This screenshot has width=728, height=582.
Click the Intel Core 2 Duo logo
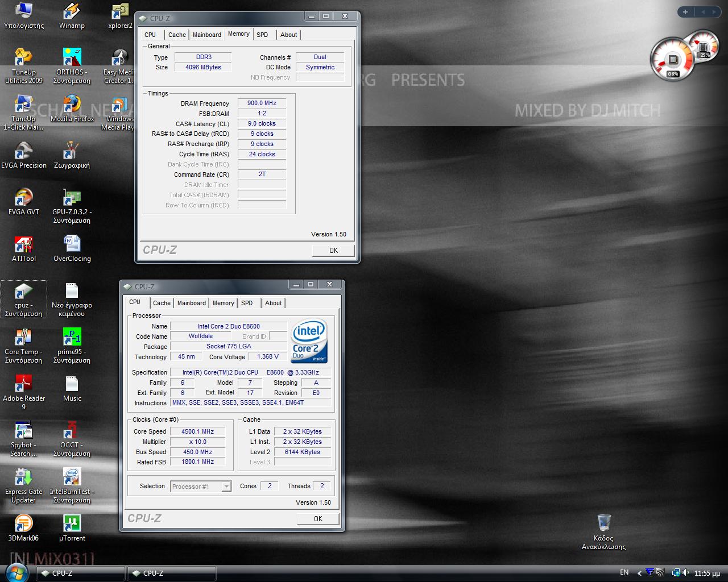(309, 342)
